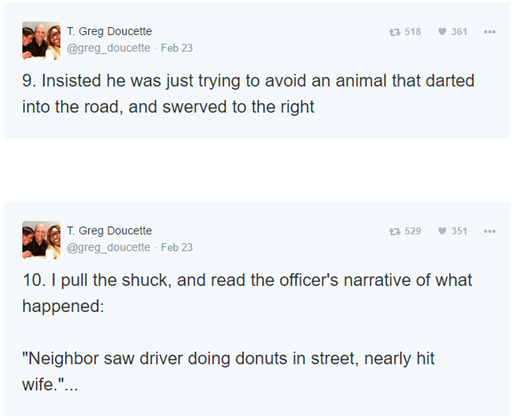The image size is (512, 420).
Task: Click the 529 retweet count
Action: [413, 231]
